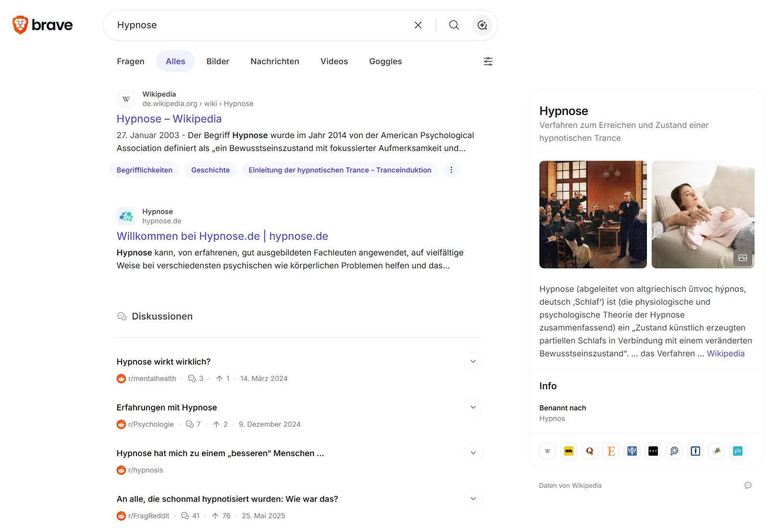Screen dimensions: 769x532
Task: Run search with the magnifier icon
Action: (x=454, y=25)
